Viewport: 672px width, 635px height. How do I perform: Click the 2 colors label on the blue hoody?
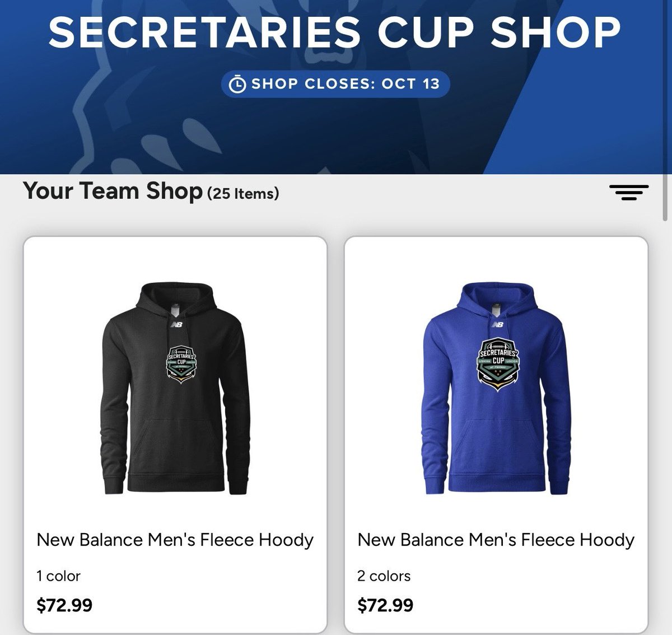(x=384, y=576)
